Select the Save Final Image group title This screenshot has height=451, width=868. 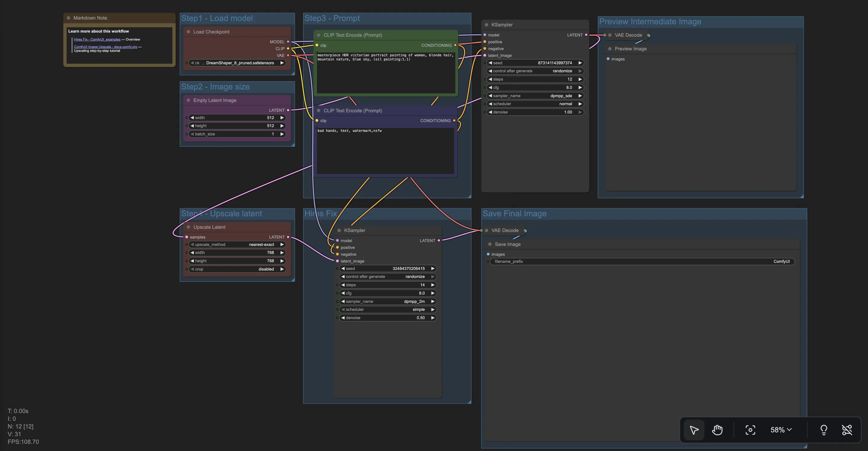click(x=514, y=213)
